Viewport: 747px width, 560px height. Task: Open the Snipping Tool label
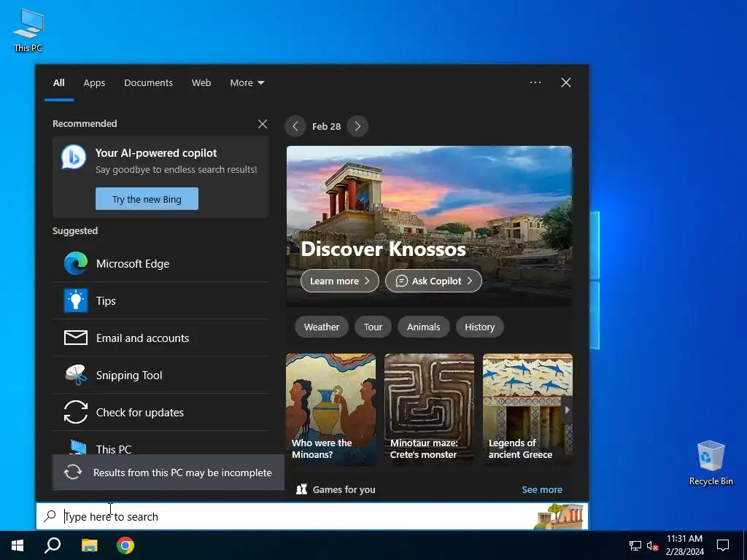[x=129, y=375]
